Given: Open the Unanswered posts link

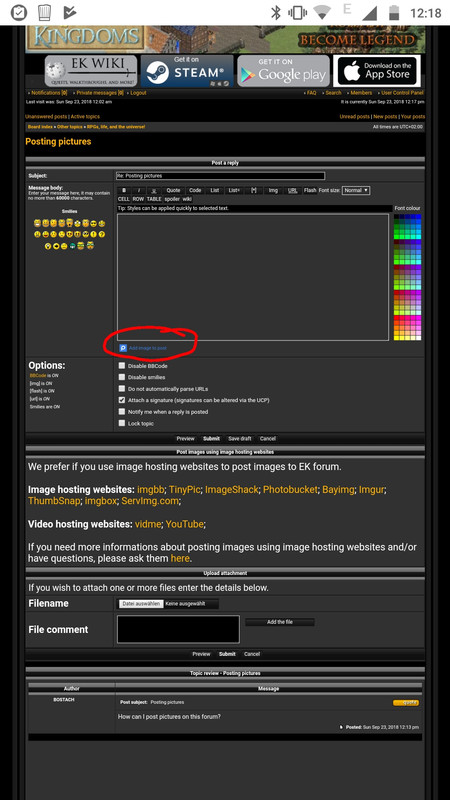Looking at the screenshot, I should [x=46, y=116].
